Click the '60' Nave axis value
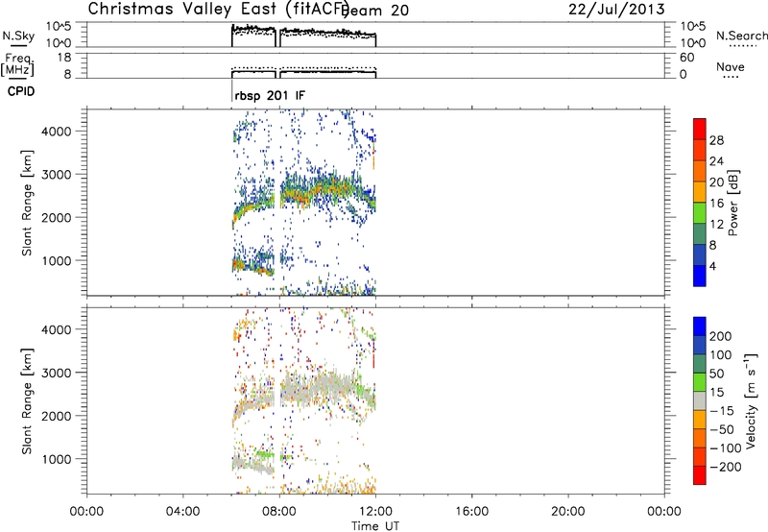Image resolution: width=768 pixels, height=532 pixels. pos(687,58)
